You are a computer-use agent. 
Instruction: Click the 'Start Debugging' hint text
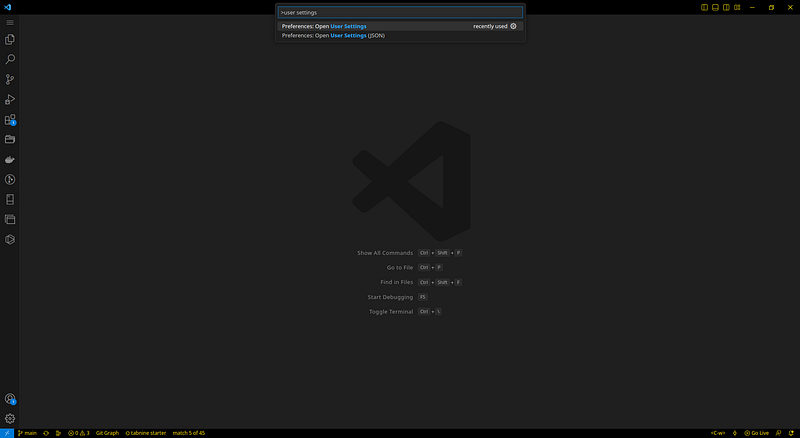click(x=390, y=297)
